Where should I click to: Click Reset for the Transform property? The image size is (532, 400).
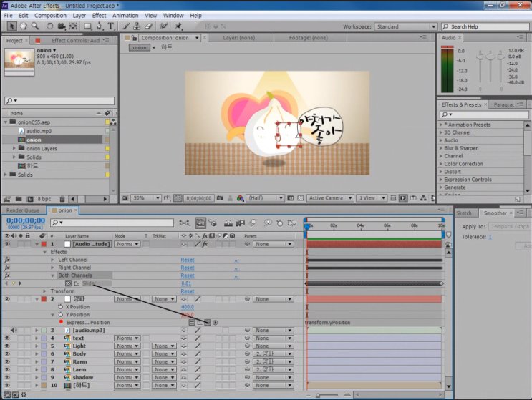[x=187, y=291]
